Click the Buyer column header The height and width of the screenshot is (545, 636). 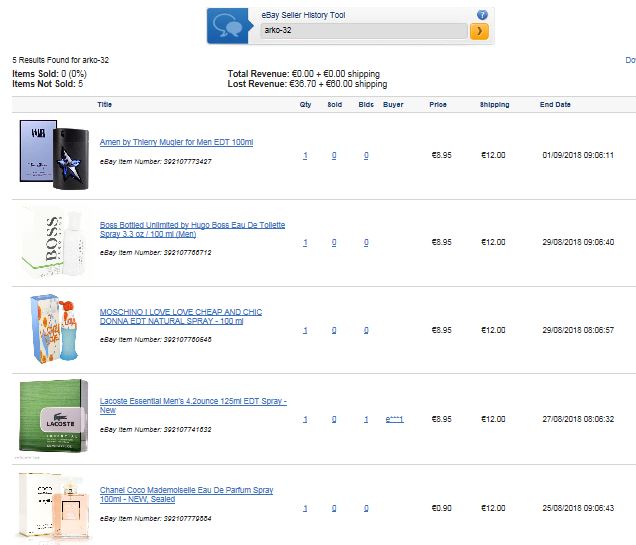click(x=393, y=104)
